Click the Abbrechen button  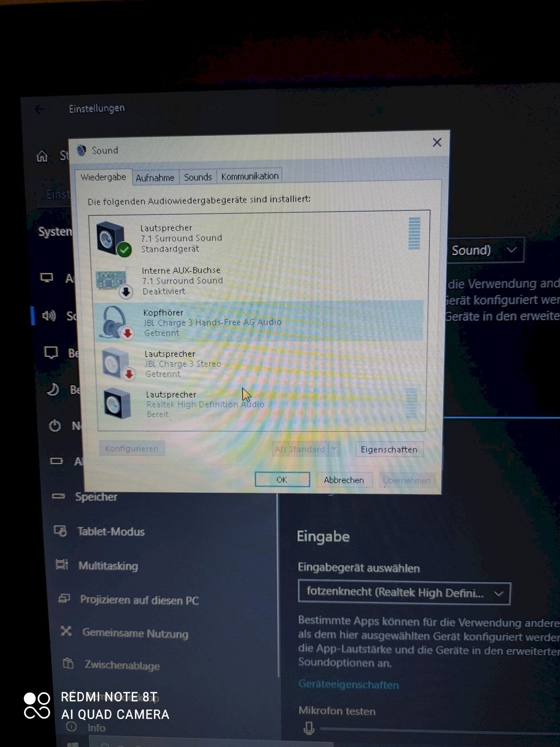coord(344,480)
